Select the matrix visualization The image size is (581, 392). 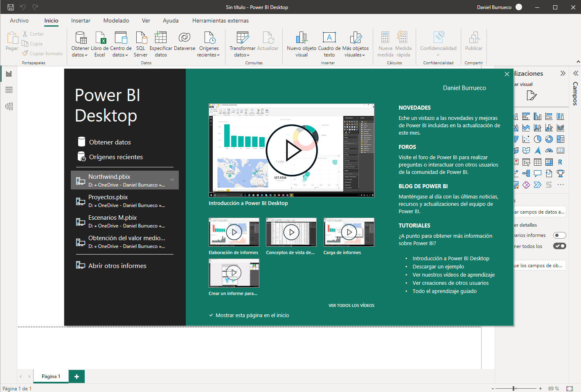pos(549,162)
